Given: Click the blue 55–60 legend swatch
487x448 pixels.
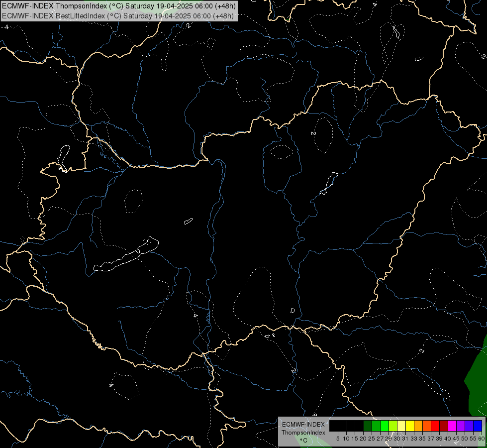Looking at the screenshot, I should 478,426.
